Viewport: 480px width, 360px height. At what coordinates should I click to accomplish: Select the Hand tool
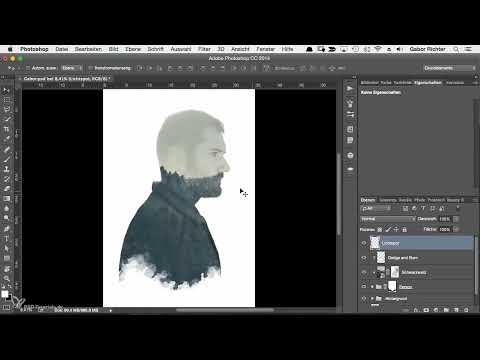coord(6,269)
